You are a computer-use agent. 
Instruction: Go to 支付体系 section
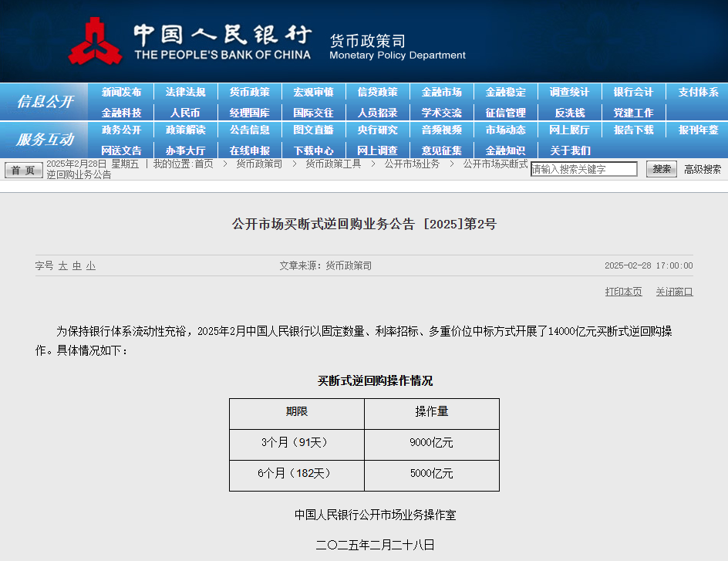click(x=698, y=92)
